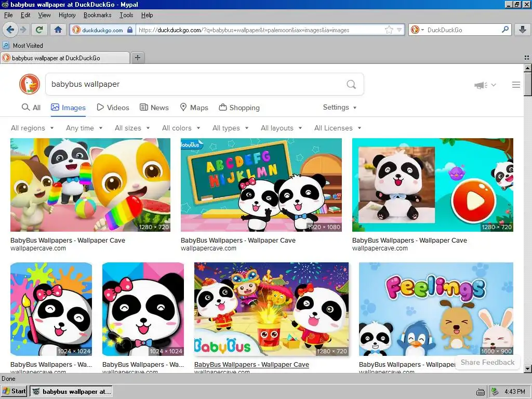The image size is (532, 399).
Task: Open the panda with pink bow close-up thumbnail
Action: coord(143,309)
